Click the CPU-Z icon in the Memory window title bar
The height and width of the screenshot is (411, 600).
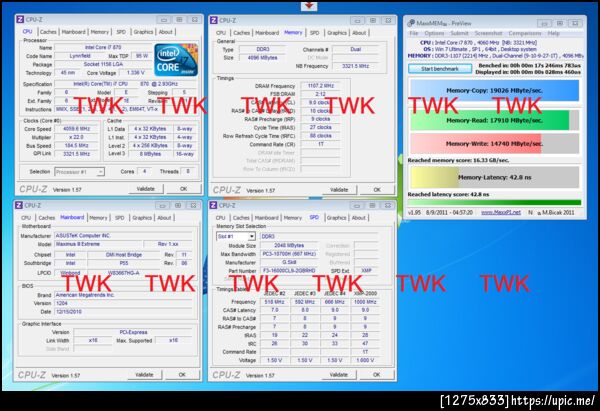(x=214, y=20)
